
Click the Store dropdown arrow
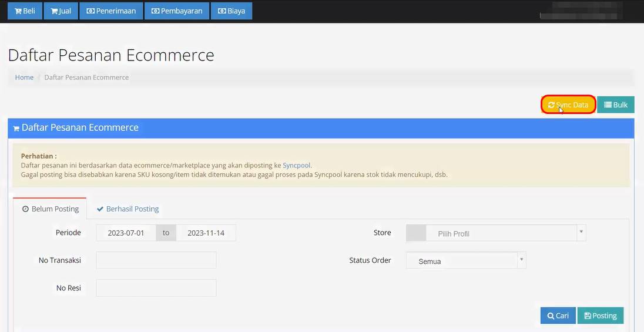coord(581,233)
